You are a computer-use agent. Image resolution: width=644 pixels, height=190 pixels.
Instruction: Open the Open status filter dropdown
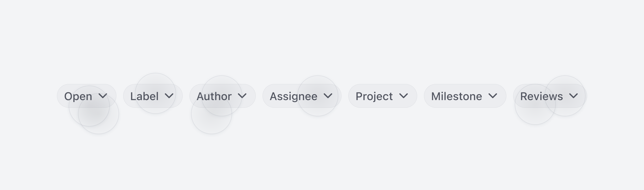click(x=86, y=96)
